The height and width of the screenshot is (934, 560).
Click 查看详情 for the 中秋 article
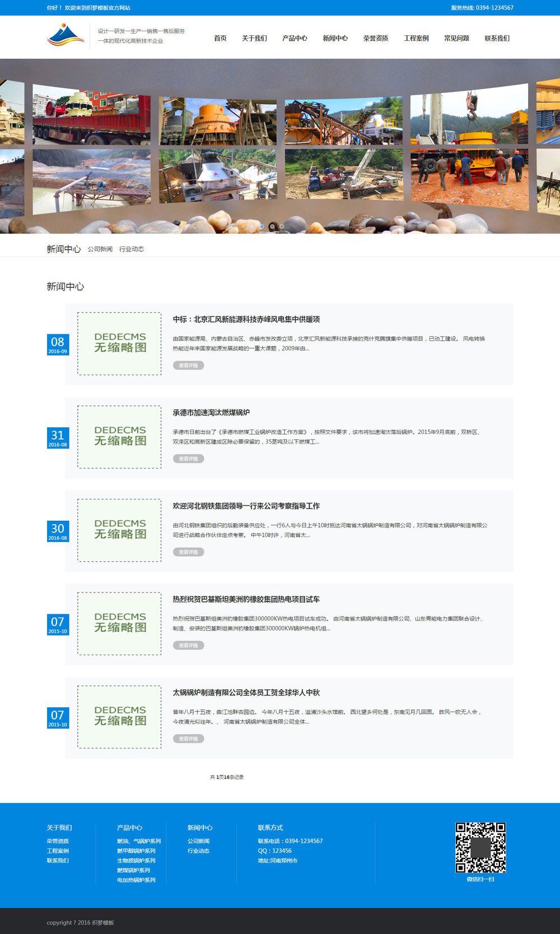pos(188,739)
